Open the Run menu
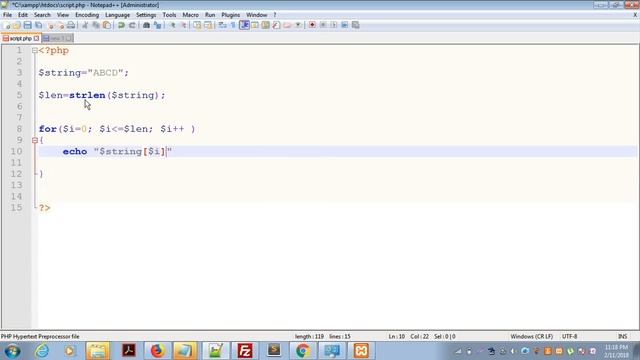 [x=210, y=15]
